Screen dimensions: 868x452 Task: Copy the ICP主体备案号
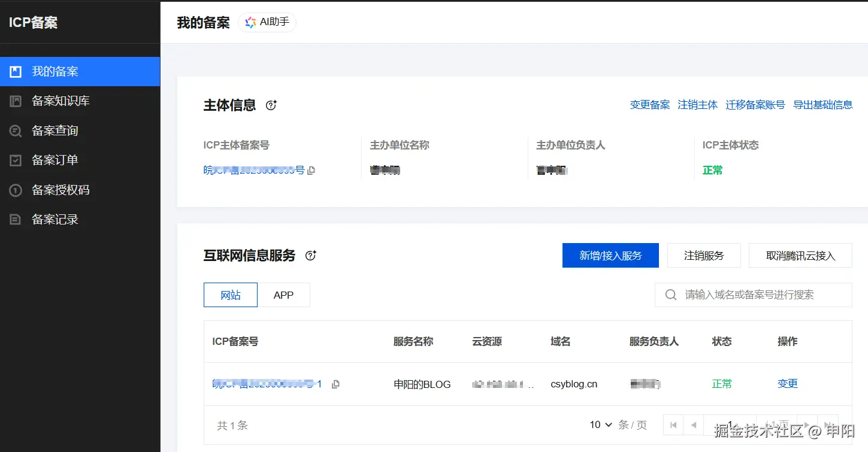point(311,171)
